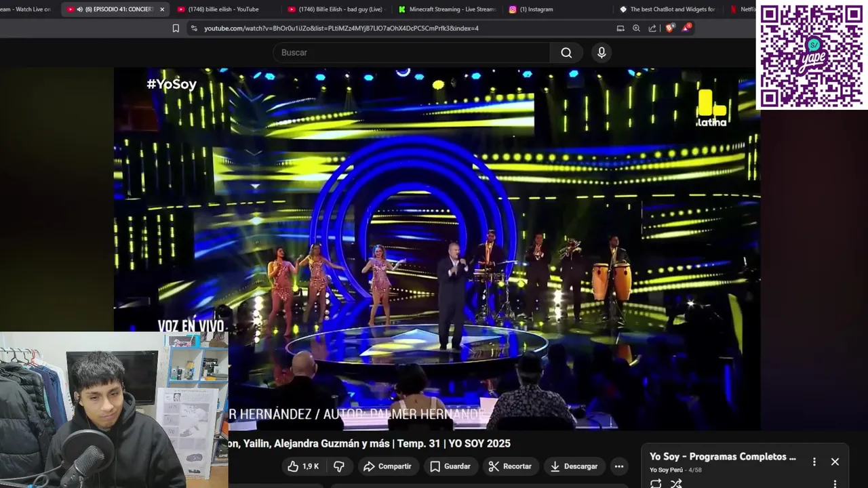
Task: Switch to billie eilish - YouTube tab
Action: 224,9
